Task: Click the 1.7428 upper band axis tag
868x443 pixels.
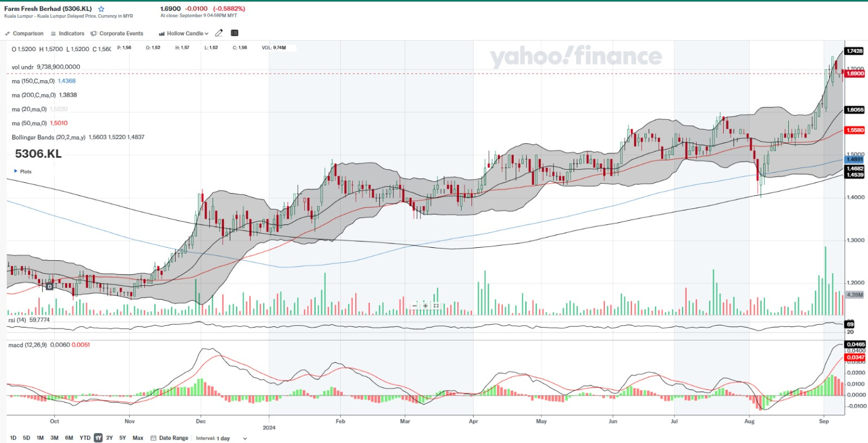Action: click(x=854, y=51)
